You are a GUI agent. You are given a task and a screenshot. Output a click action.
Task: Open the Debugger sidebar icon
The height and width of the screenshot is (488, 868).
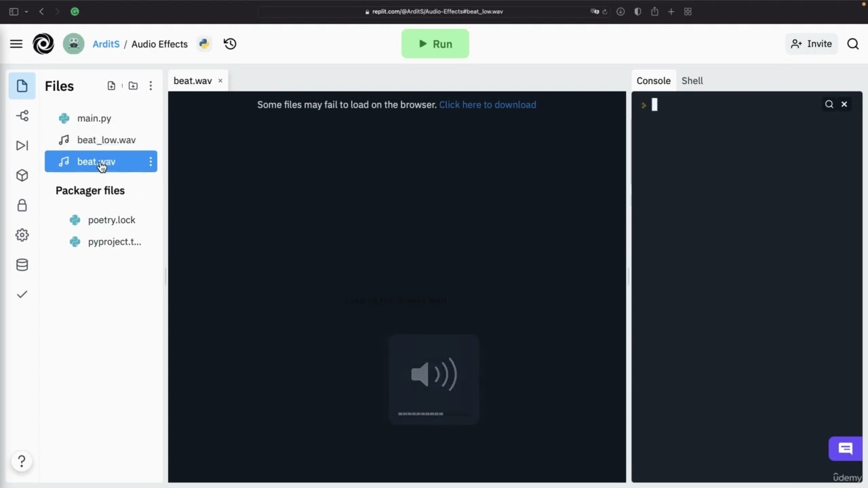coord(22,146)
